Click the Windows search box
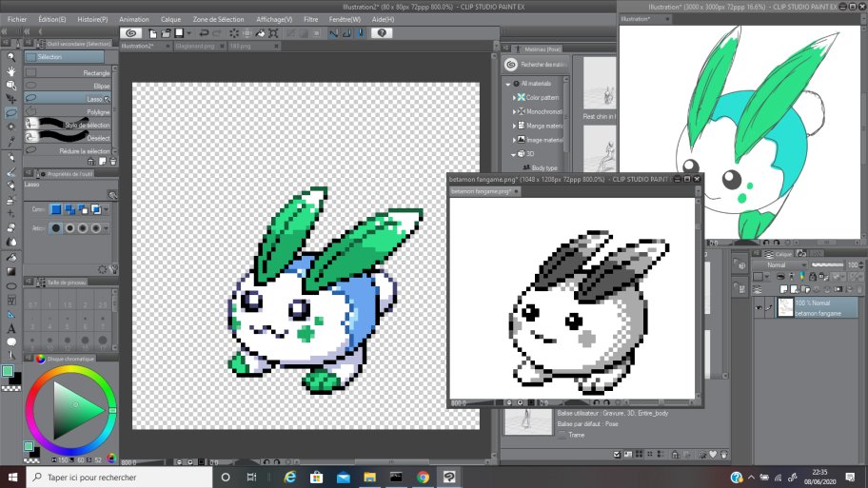The height and width of the screenshot is (488, 868). pyautogui.click(x=119, y=477)
